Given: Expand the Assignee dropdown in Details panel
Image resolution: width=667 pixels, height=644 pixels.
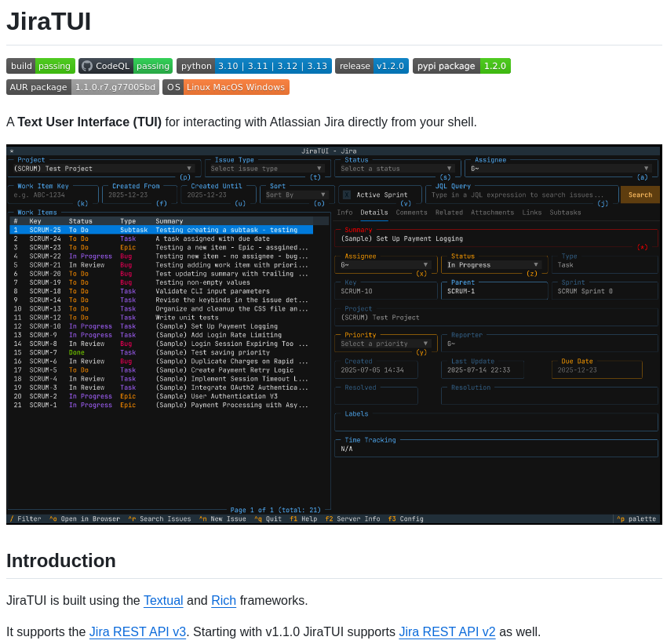Looking at the screenshot, I should point(385,265).
